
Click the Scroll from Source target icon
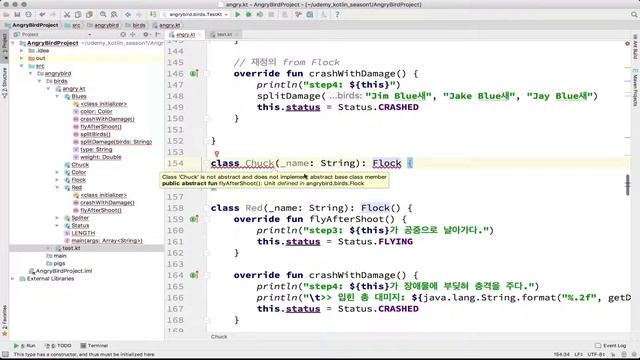(123, 35)
